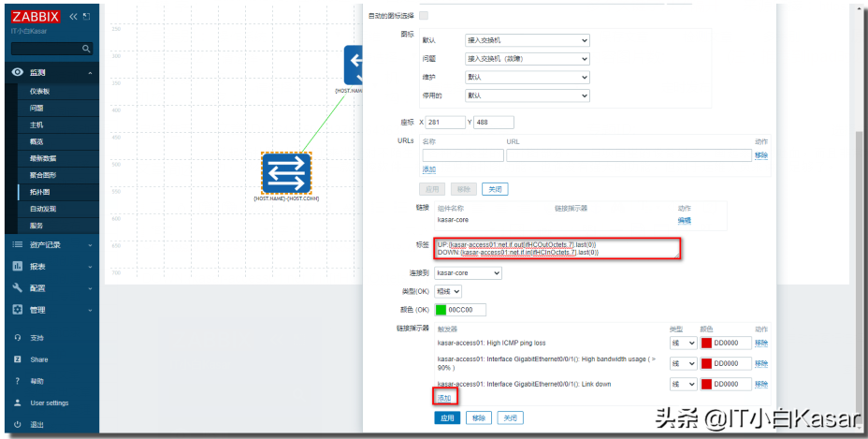
Task: Click the search magnifier icon
Action: (86, 49)
